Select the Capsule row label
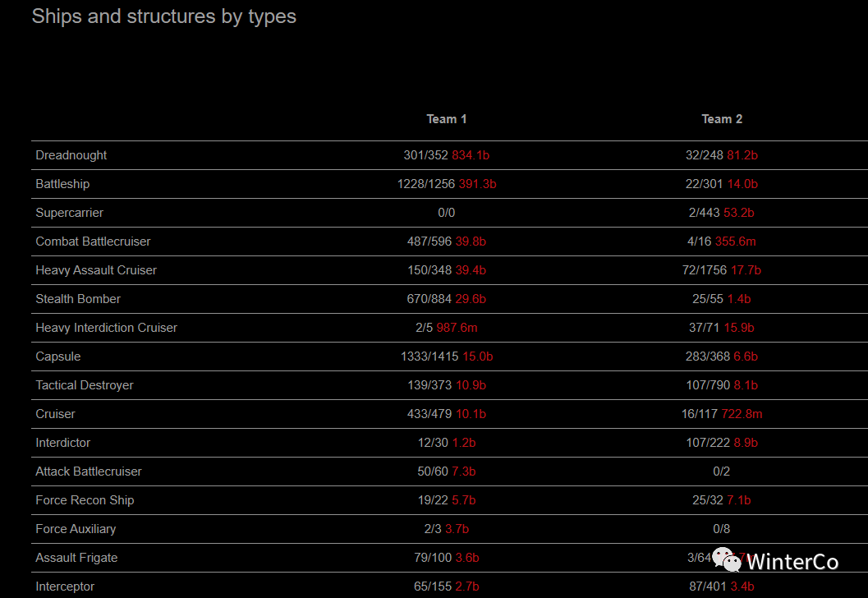The width and height of the screenshot is (868, 598). (58, 356)
